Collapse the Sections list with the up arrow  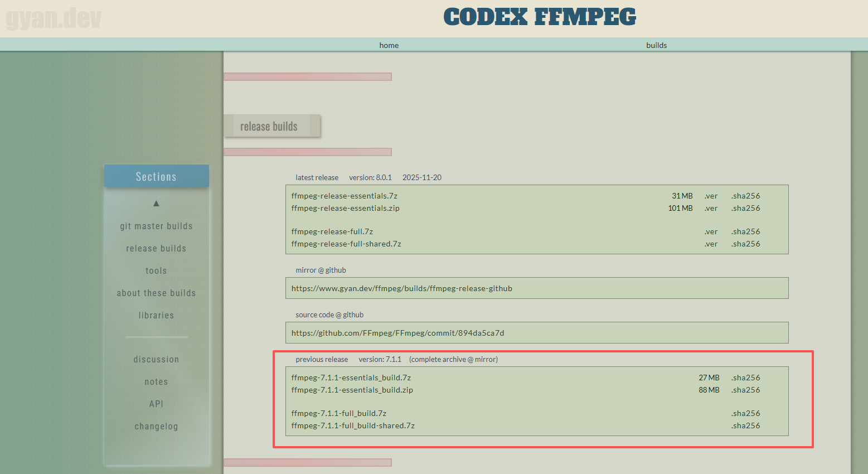pos(156,204)
